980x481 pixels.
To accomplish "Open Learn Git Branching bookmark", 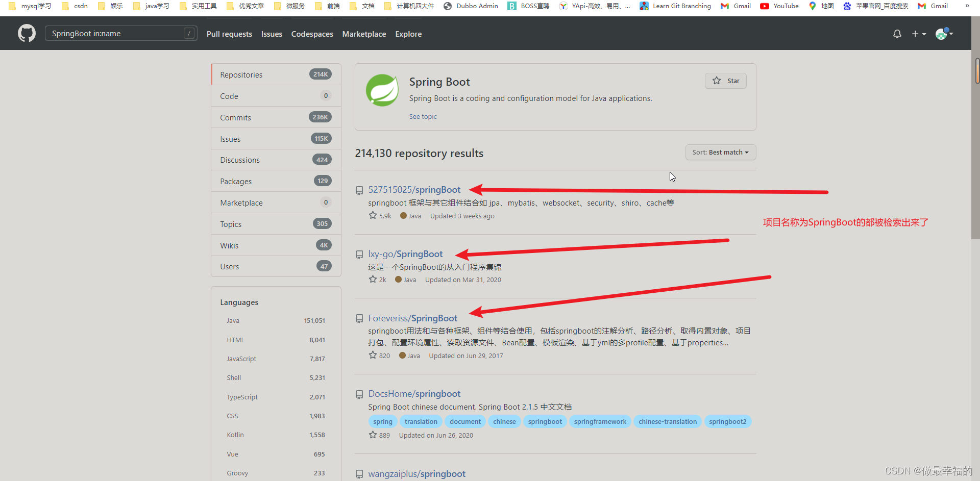I will coord(675,6).
